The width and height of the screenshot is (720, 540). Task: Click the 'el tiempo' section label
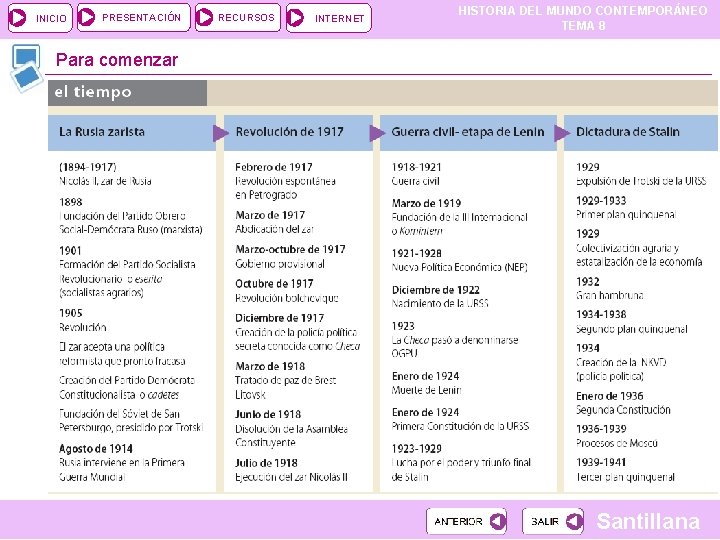point(127,93)
